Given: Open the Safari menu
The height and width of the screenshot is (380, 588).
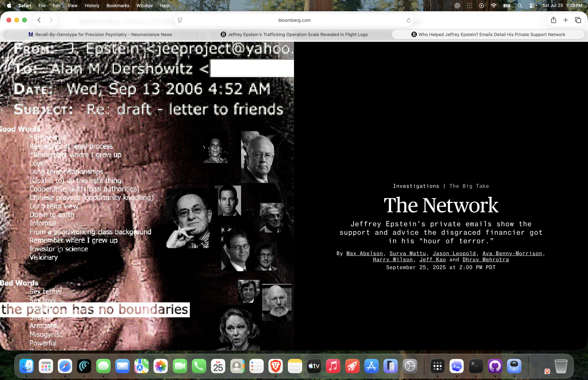Looking at the screenshot, I should click(x=25, y=5).
